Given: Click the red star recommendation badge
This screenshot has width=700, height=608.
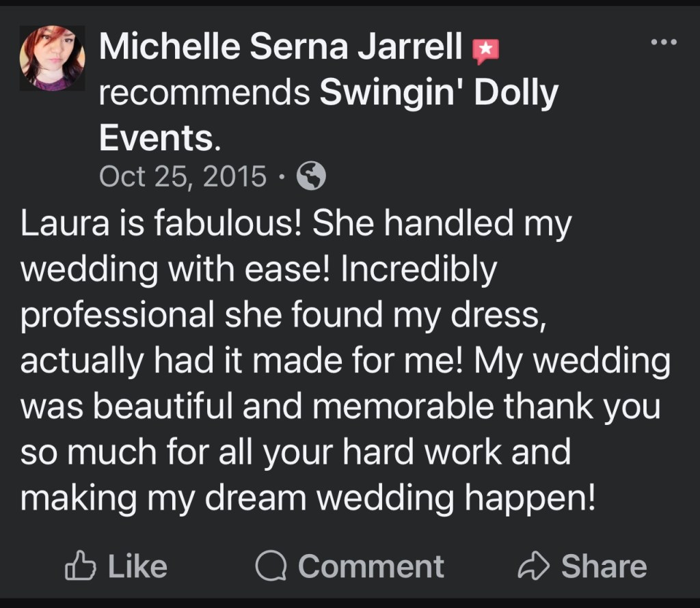Looking at the screenshot, I should pos(486,51).
